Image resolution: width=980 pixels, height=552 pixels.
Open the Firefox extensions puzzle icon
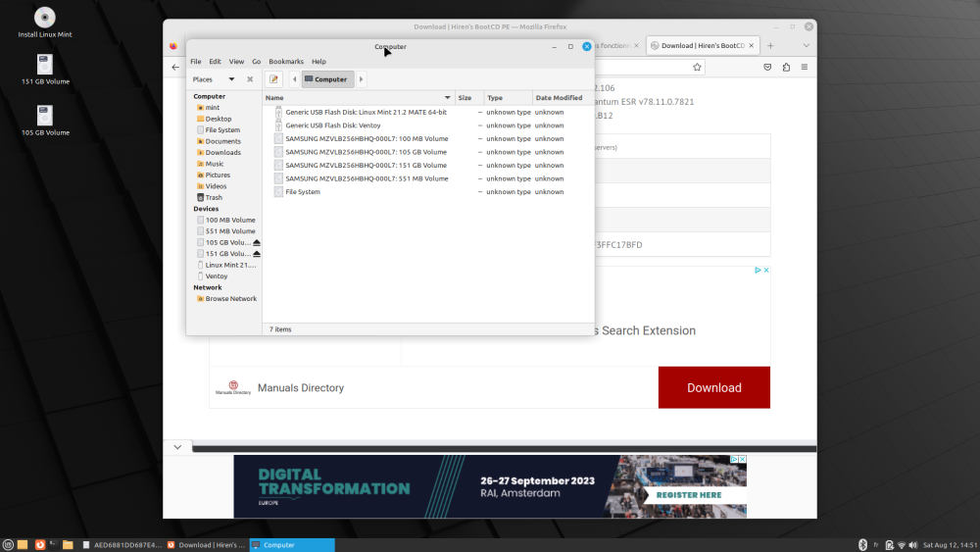click(x=786, y=67)
